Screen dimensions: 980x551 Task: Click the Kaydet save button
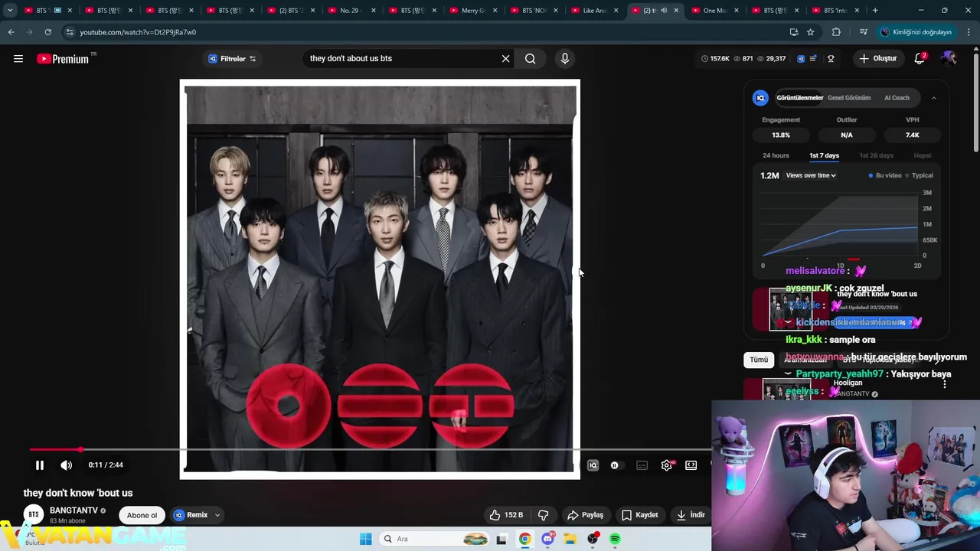point(639,515)
